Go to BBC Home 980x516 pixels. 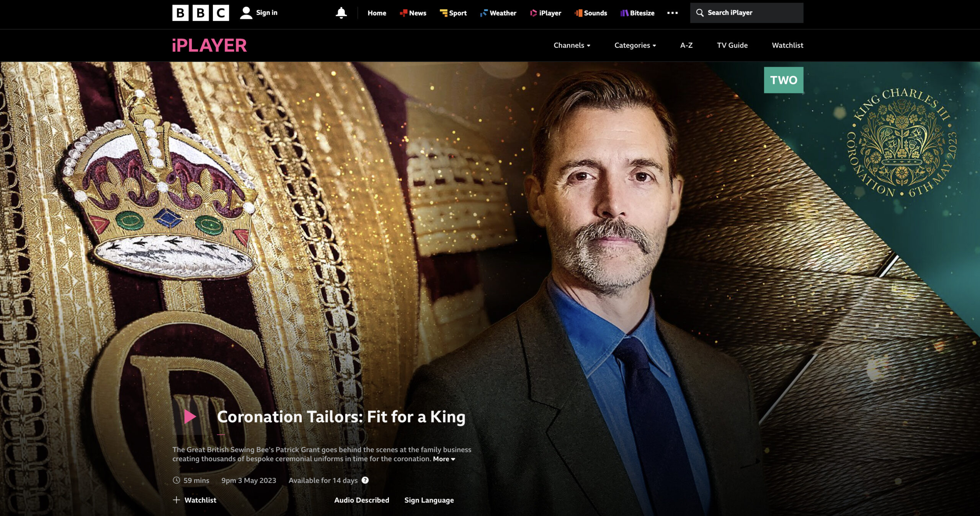pyautogui.click(x=377, y=13)
